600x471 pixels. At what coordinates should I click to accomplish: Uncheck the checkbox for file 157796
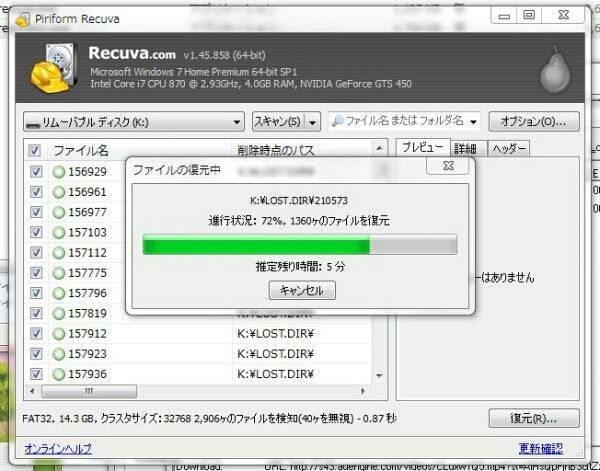[36, 293]
